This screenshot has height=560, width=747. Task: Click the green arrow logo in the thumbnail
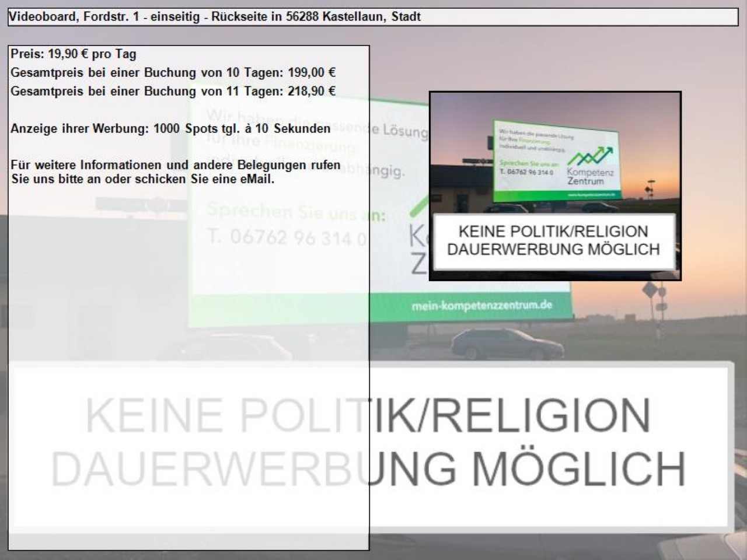(x=591, y=156)
